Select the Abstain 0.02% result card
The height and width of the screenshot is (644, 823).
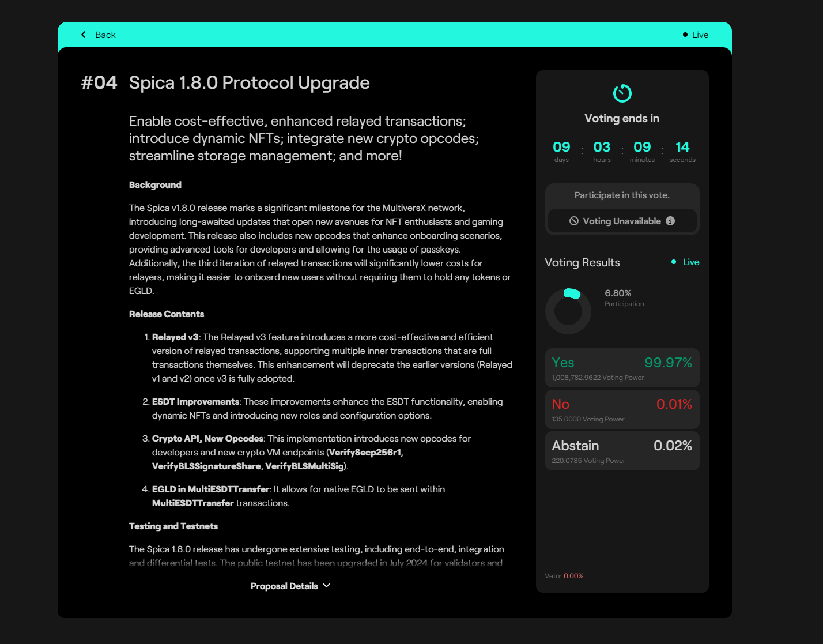coord(622,451)
